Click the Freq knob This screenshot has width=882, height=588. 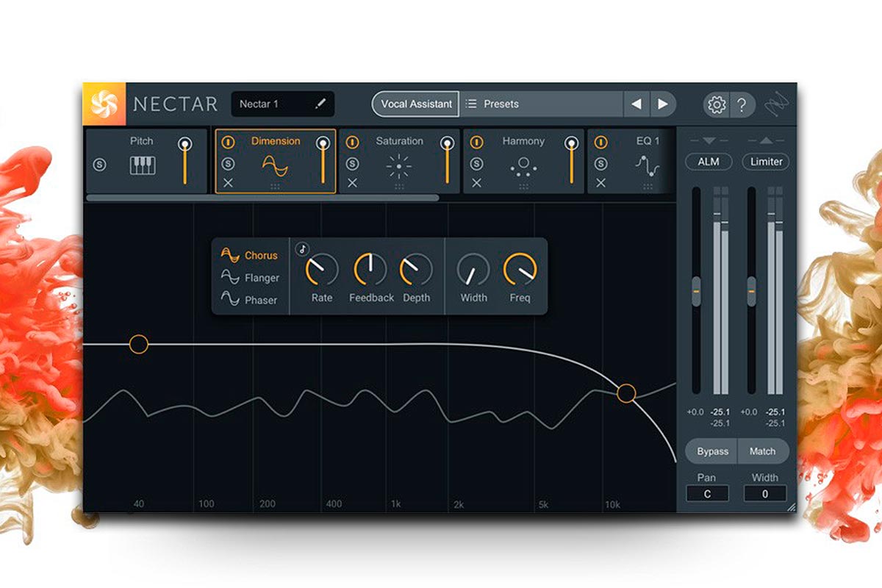[520, 270]
